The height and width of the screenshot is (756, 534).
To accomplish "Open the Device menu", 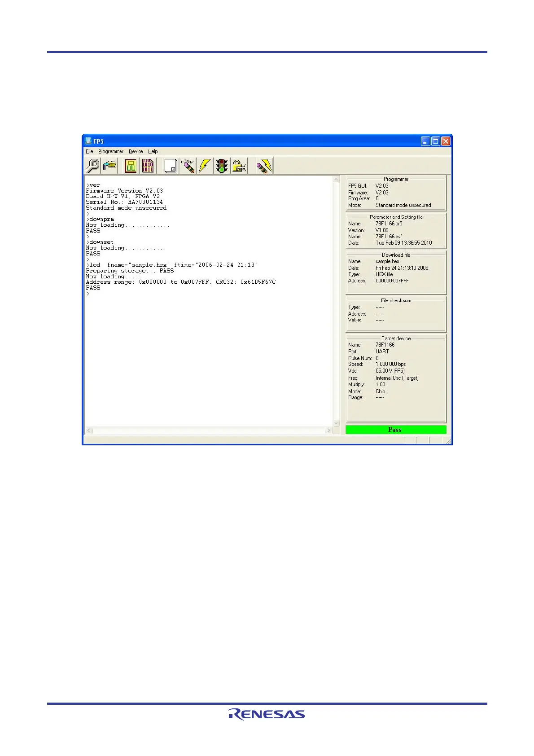I will (x=136, y=152).
